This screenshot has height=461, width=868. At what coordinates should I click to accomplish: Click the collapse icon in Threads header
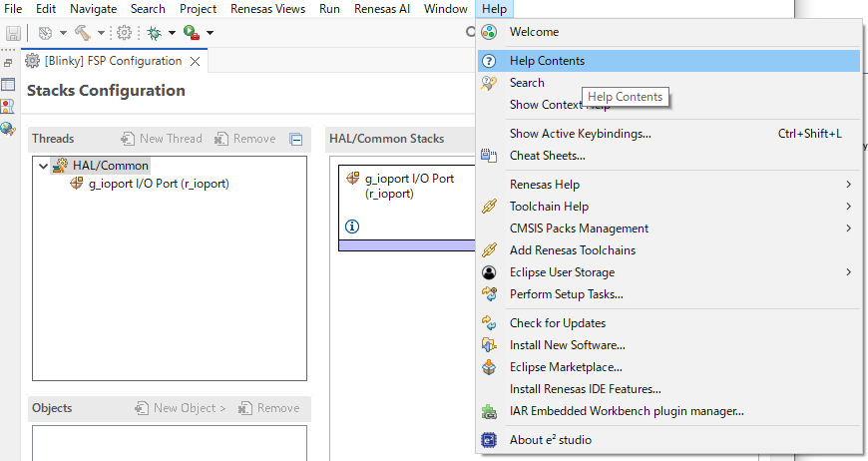296,140
